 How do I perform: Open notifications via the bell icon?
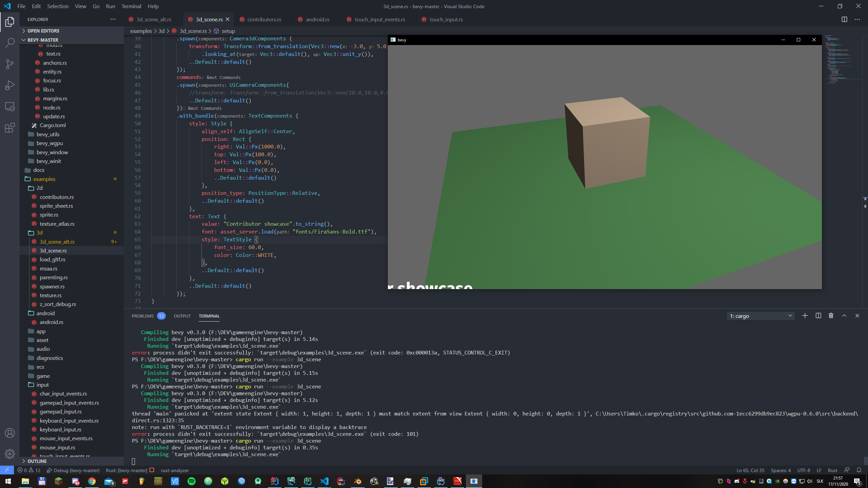(860, 470)
